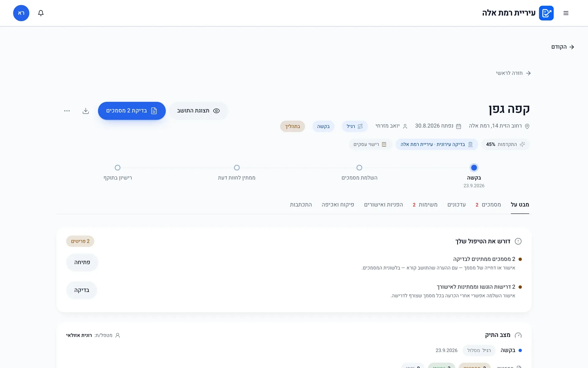The height and width of the screenshot is (368, 588).
Task: Click the 45% התקדמות progress chip
Action: click(x=505, y=144)
